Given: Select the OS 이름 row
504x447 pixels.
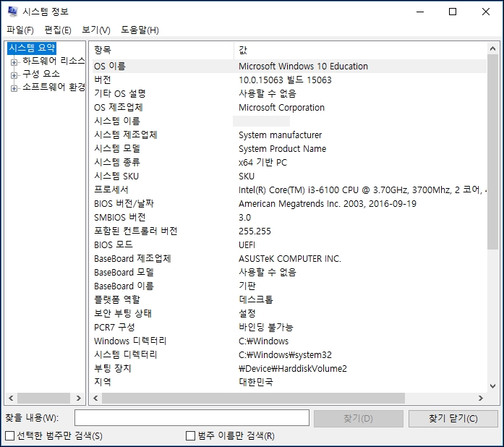Looking at the screenshot, I should (289, 67).
